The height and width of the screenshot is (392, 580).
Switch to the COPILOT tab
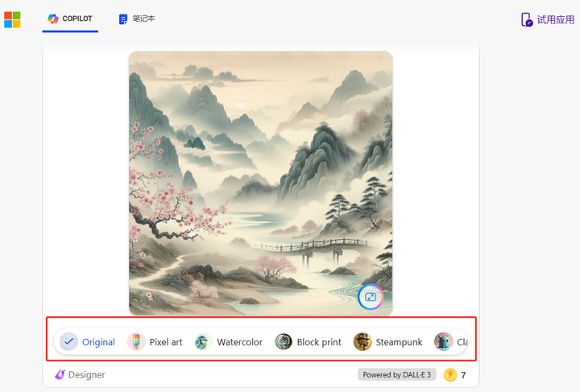pos(70,19)
